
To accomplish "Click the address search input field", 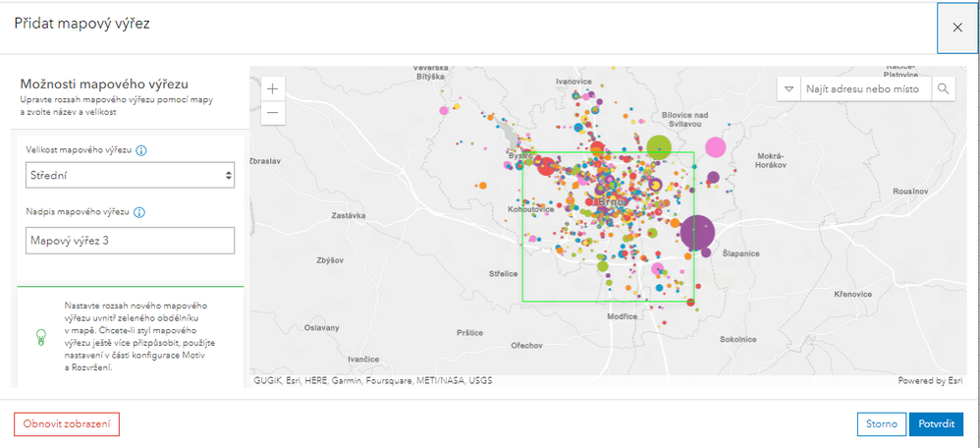I will coord(866,88).
